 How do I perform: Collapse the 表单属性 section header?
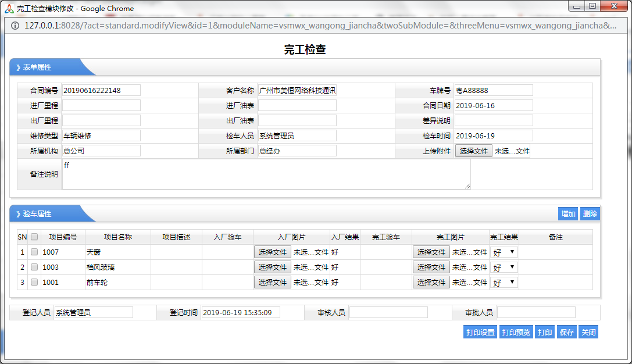pyautogui.click(x=37, y=67)
